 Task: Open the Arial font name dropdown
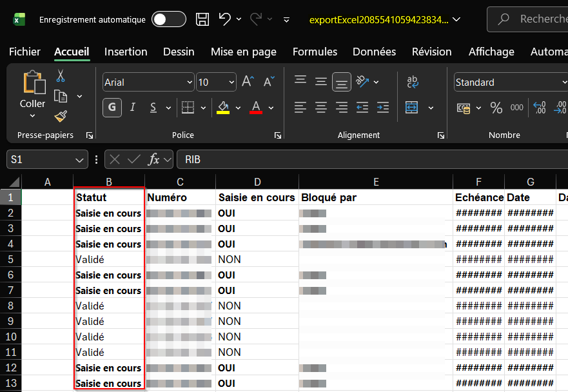190,83
